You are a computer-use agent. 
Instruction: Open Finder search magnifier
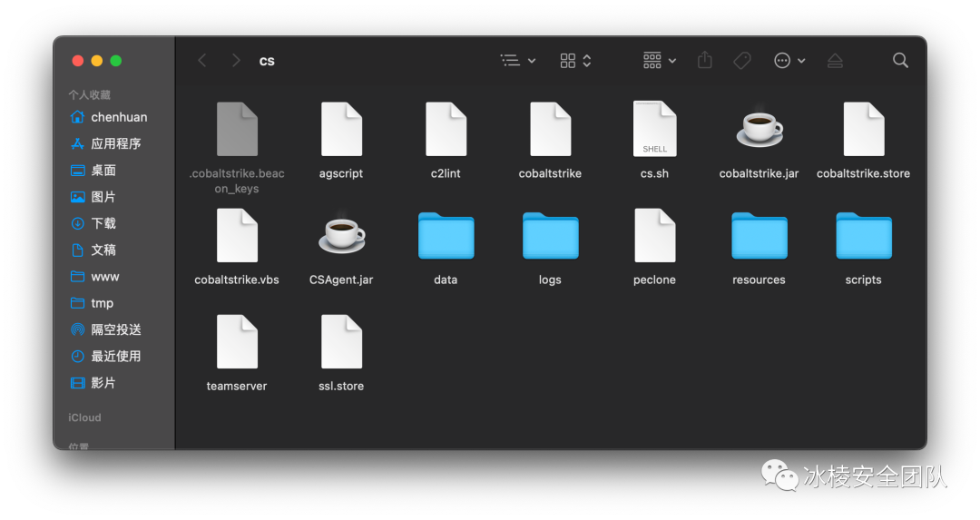point(900,60)
